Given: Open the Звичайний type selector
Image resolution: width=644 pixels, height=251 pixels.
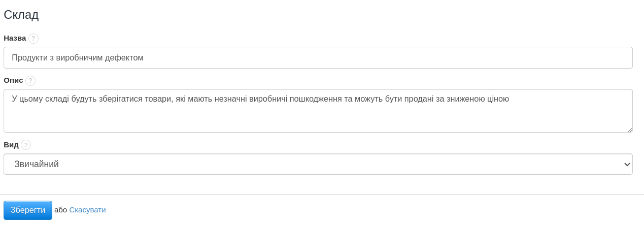Looking at the screenshot, I should pos(304,164).
